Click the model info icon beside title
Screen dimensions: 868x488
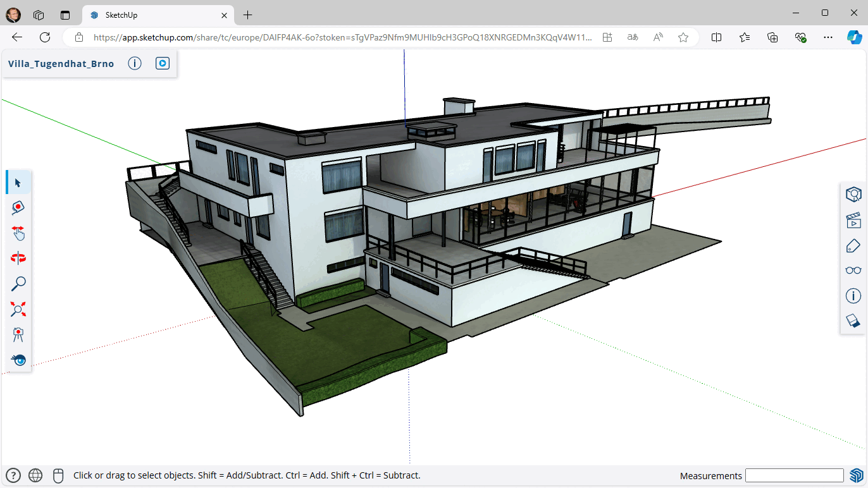(135, 63)
